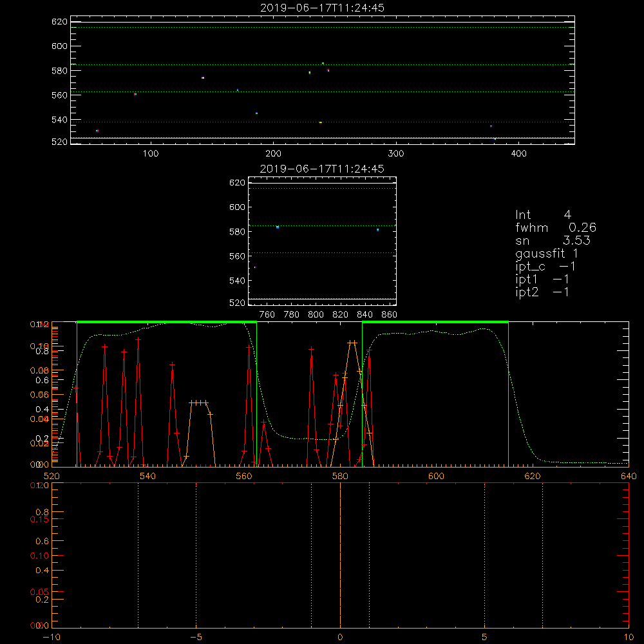Click the '600' y-axis label on top scatter plot

(59, 46)
